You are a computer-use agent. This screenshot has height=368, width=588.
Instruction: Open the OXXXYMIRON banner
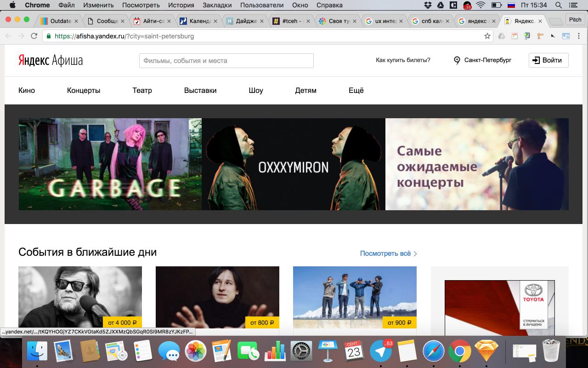[294, 164]
